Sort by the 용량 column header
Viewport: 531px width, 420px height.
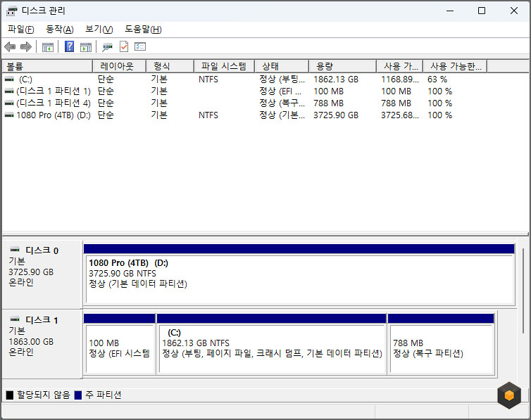pyautogui.click(x=343, y=66)
